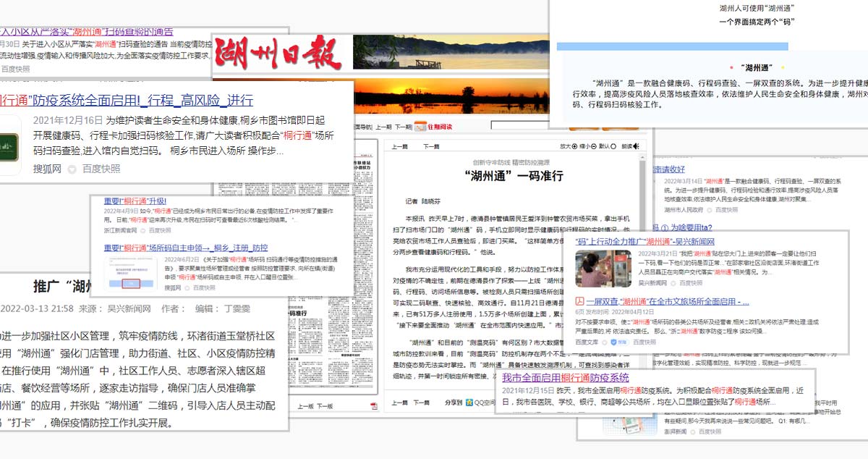
Task: Click 下一期 in the newspaper toolbar
Action: [403, 127]
